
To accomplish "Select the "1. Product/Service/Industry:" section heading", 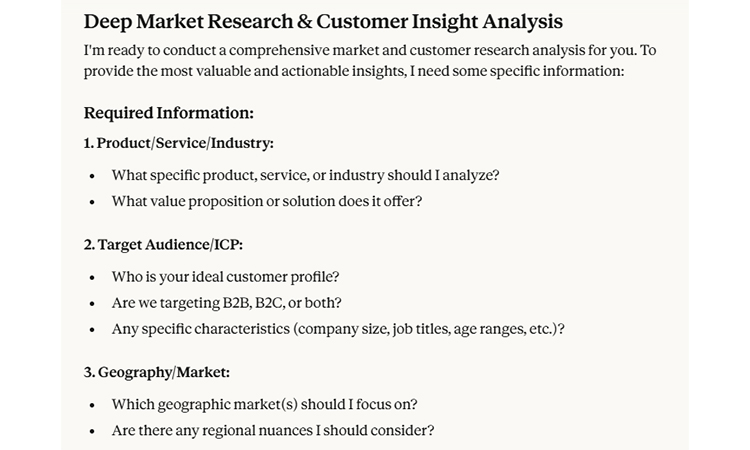I will pos(179,143).
